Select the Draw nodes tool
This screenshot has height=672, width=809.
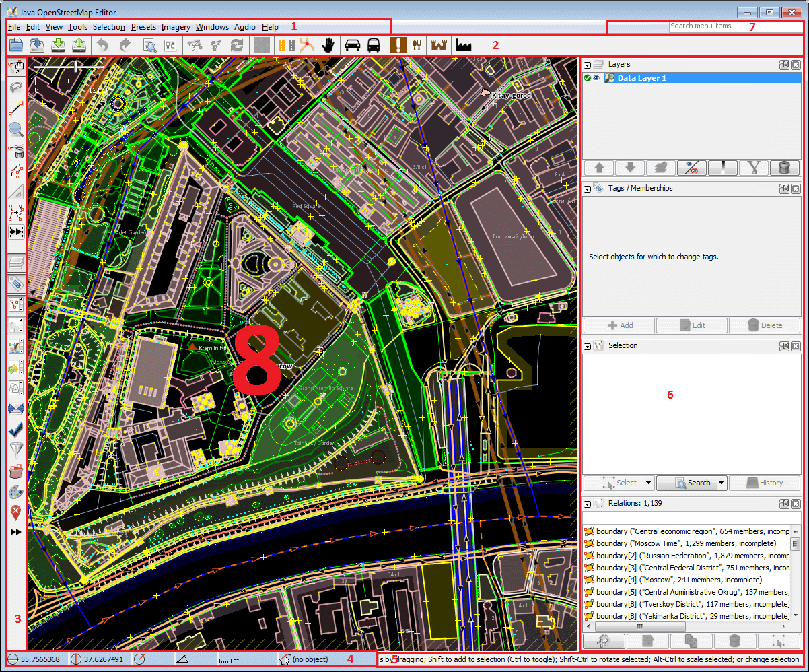click(x=16, y=107)
